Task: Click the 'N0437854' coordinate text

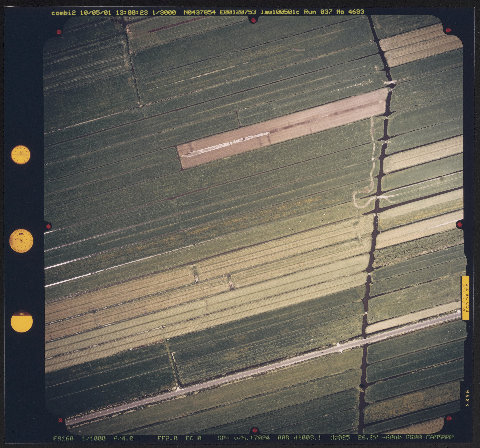Action: pyautogui.click(x=199, y=12)
